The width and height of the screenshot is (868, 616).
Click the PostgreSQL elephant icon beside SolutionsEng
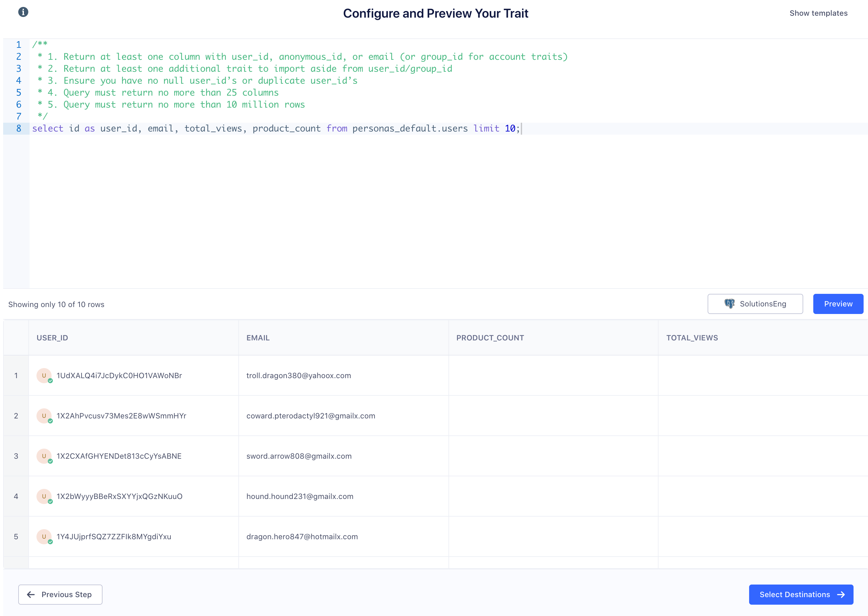[729, 304]
